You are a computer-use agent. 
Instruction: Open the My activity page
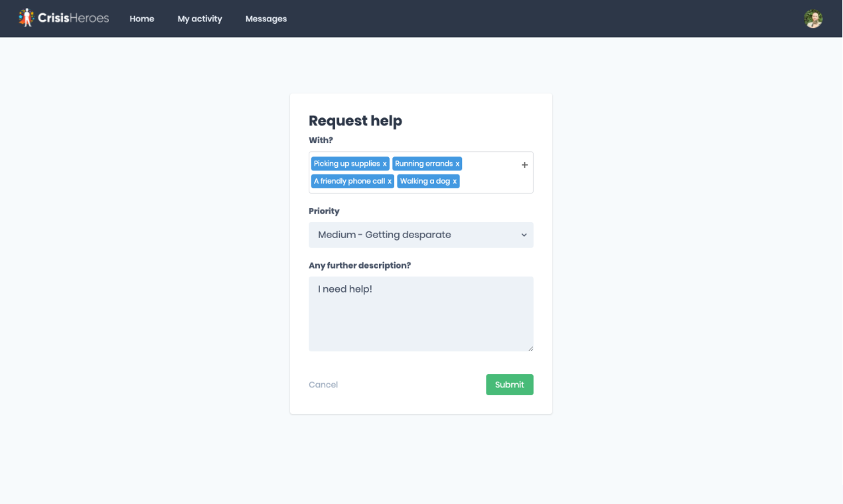click(x=200, y=19)
